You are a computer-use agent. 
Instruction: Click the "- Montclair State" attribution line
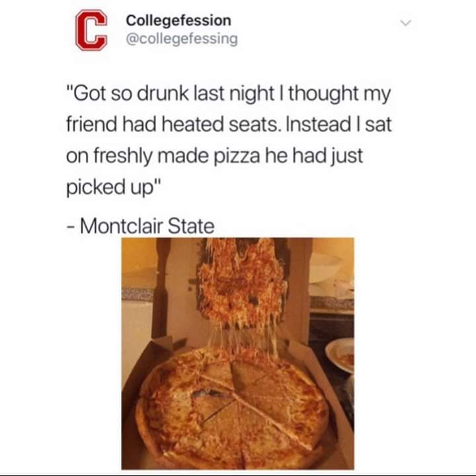tap(141, 227)
